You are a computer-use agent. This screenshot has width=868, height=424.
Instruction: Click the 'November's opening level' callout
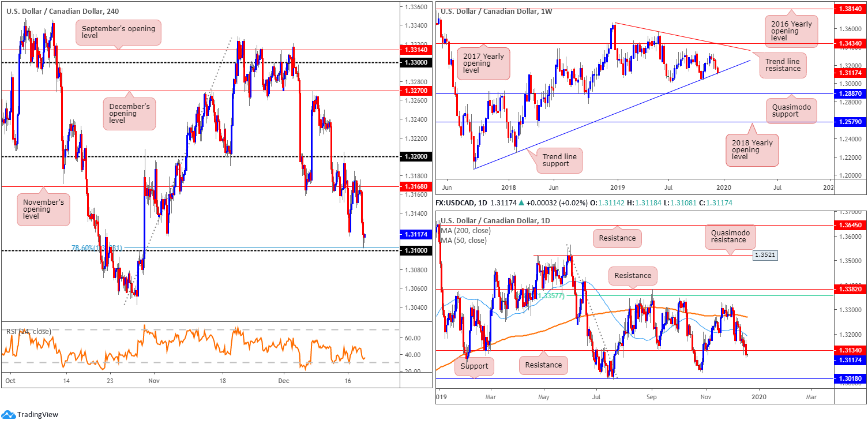tap(43, 209)
